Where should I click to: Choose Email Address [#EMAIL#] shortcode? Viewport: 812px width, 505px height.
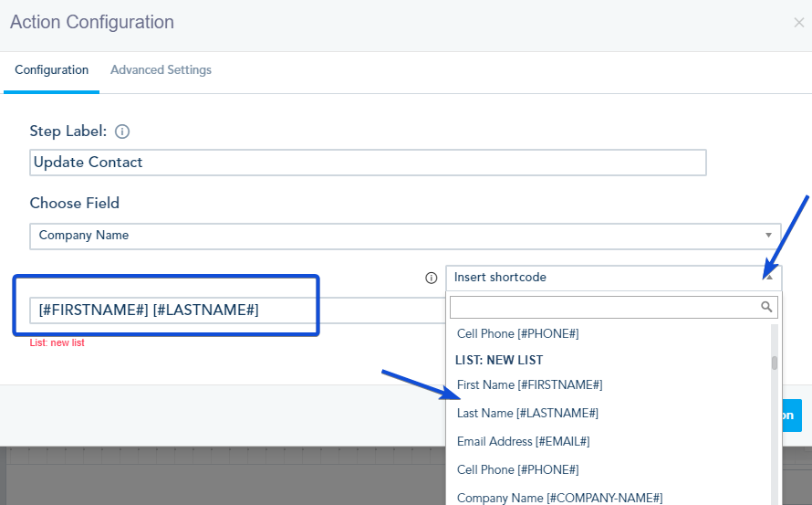pyautogui.click(x=523, y=441)
